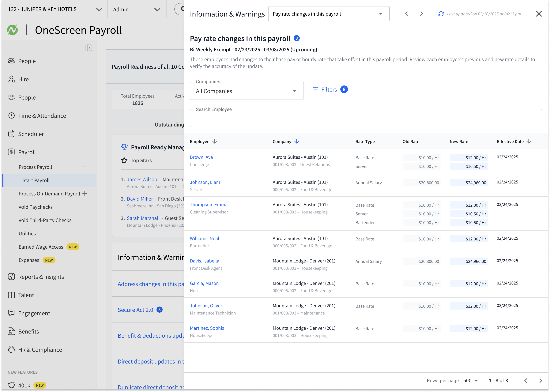This screenshot has height=392, width=550.
Task: Open Sarah Marshall top star link
Action: point(143,218)
